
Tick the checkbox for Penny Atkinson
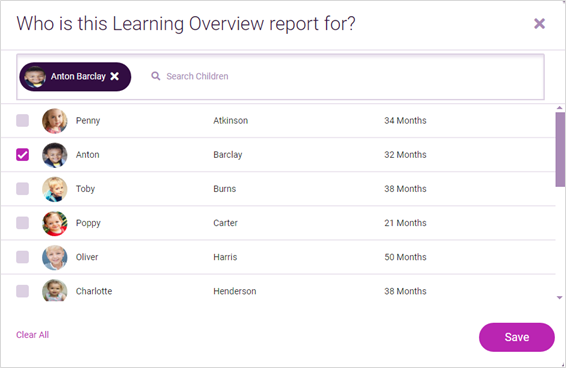[x=22, y=121]
